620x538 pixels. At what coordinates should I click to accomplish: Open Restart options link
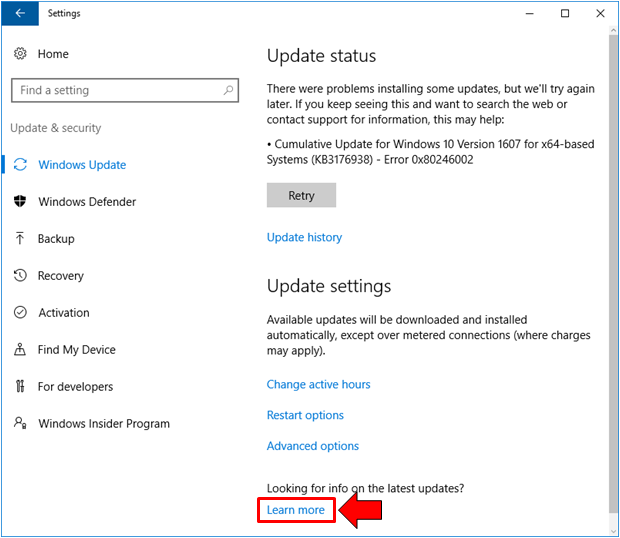coord(305,415)
